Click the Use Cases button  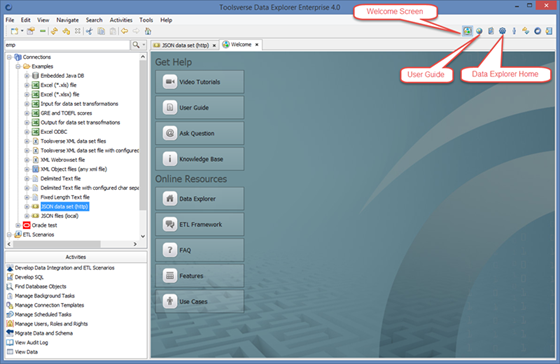click(200, 301)
